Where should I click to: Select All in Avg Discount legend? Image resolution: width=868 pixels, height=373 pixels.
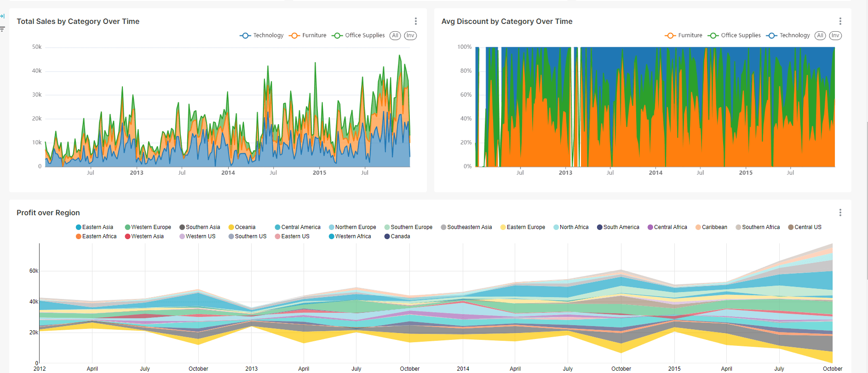coord(820,35)
